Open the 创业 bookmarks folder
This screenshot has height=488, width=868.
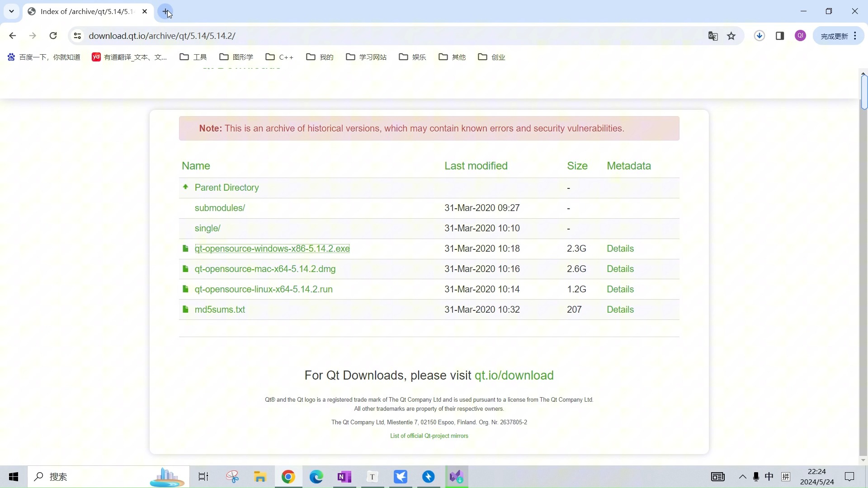[x=491, y=57]
